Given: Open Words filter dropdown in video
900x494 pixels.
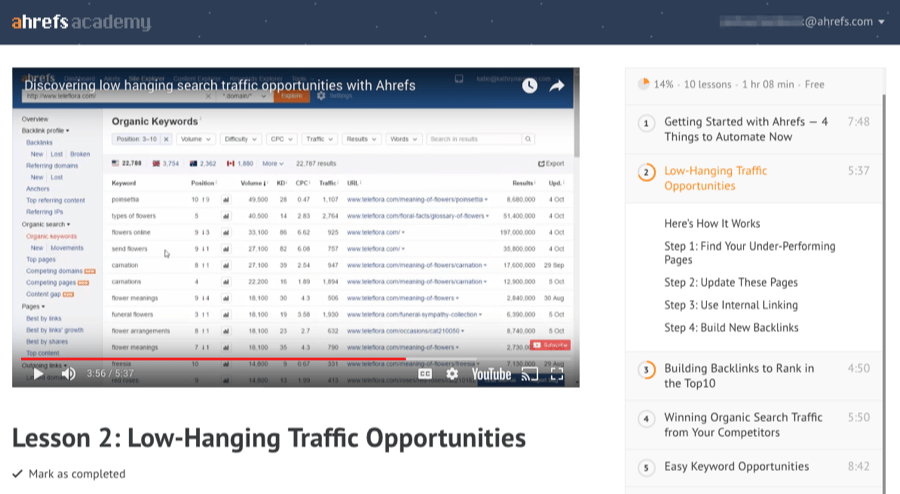Looking at the screenshot, I should [x=404, y=139].
